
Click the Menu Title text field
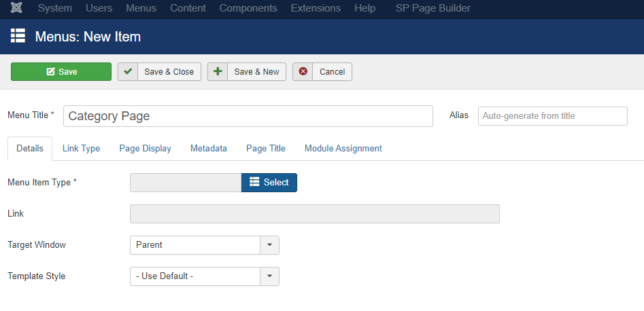tap(248, 116)
